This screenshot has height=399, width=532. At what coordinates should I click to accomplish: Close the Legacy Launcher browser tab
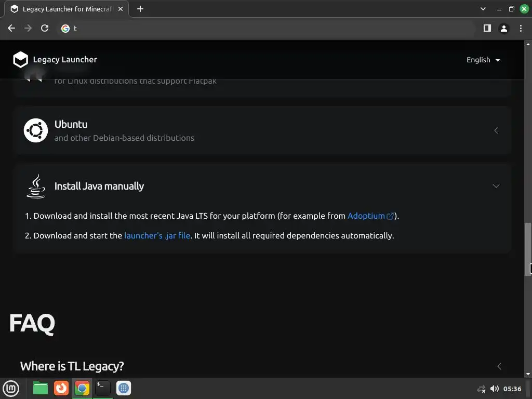coord(121,9)
